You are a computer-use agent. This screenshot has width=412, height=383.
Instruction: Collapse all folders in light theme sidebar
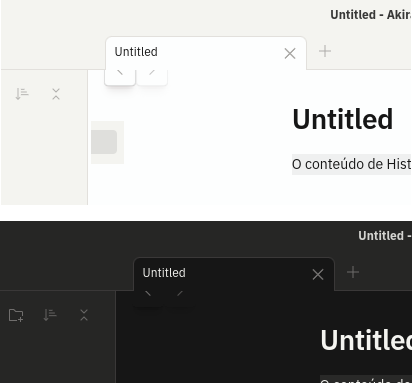56,94
